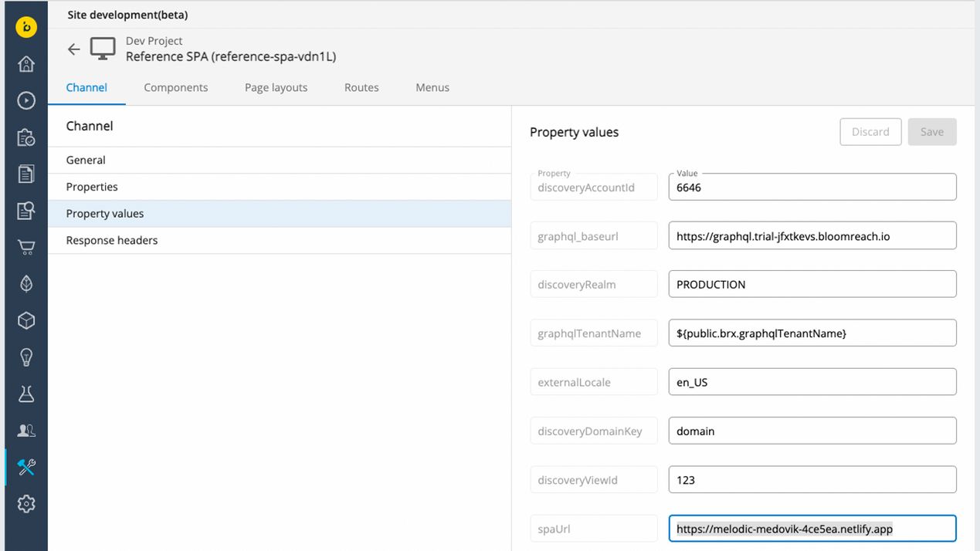This screenshot has height=551, width=980.
Task: Open the users audience sidebar icon
Action: (26, 431)
